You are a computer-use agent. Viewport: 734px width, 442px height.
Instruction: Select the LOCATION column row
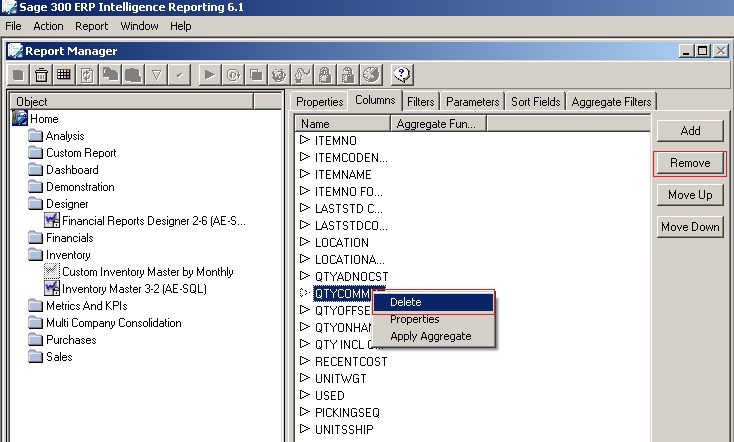(342, 243)
